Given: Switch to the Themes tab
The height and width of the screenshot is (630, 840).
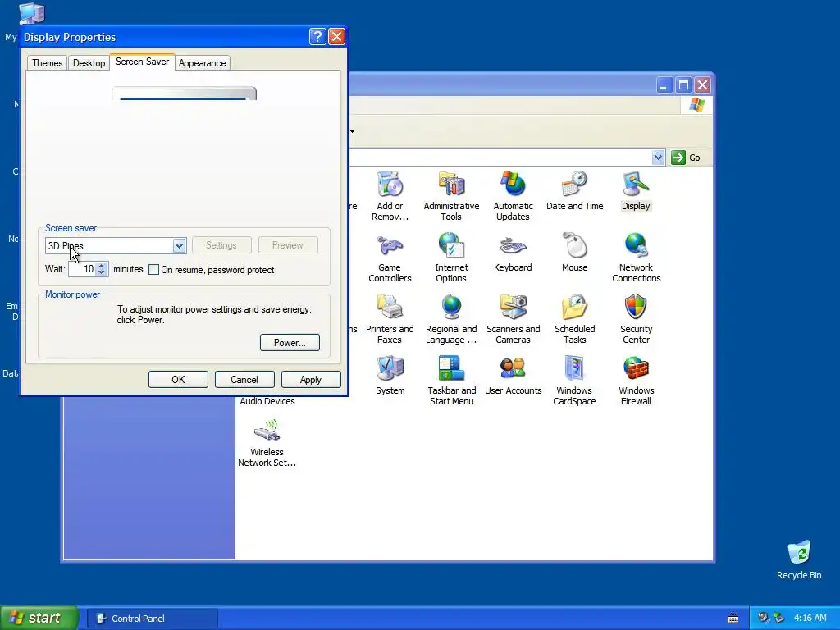Looking at the screenshot, I should coord(47,62).
